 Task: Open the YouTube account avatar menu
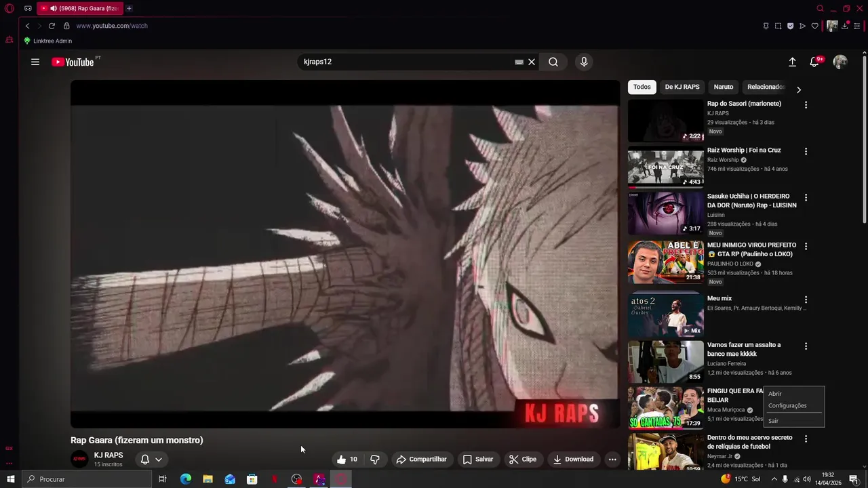840,62
